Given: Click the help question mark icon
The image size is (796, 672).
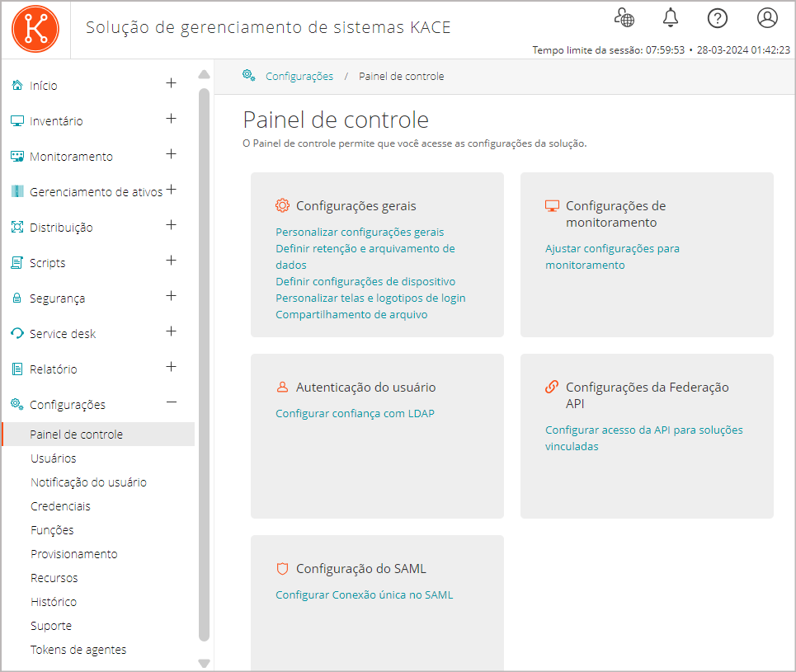Looking at the screenshot, I should [717, 17].
